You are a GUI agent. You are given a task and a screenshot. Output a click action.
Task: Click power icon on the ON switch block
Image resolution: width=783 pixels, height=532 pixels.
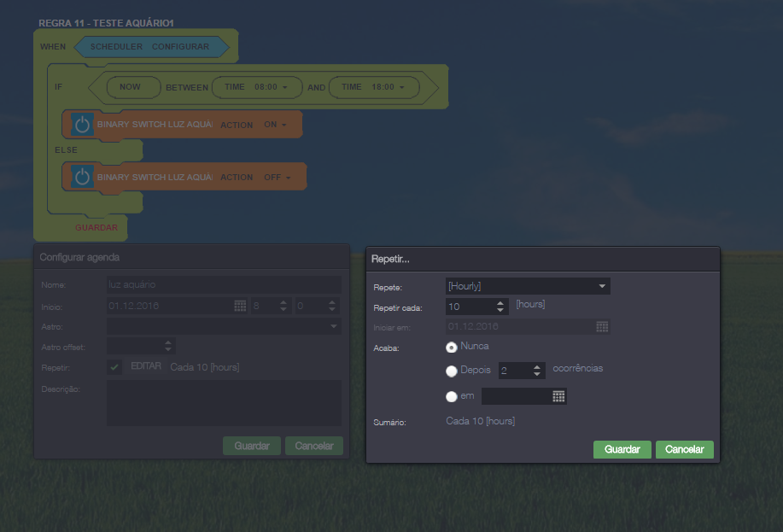(82, 125)
